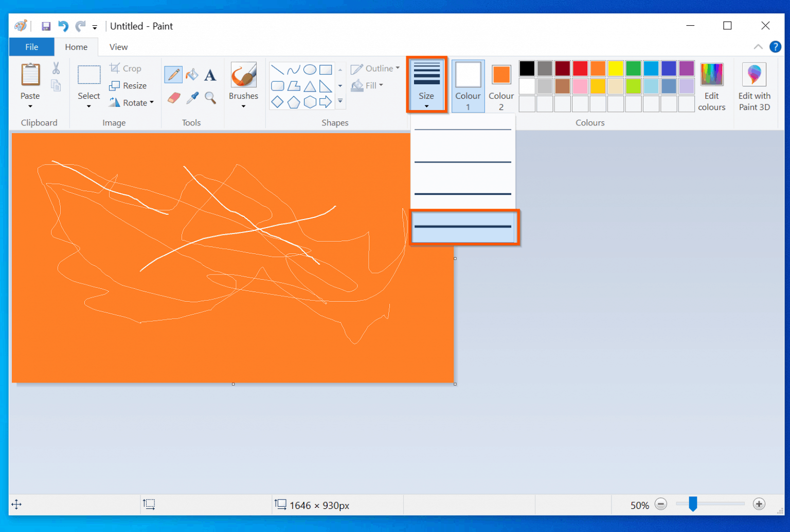Screen dimensions: 790x532
Task: Select the Magnifier tool
Action: [x=210, y=98]
